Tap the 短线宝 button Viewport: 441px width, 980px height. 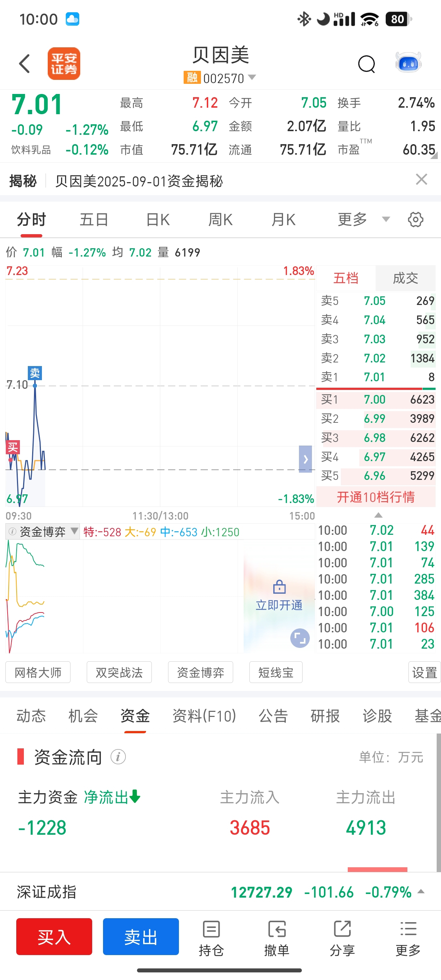[276, 672]
